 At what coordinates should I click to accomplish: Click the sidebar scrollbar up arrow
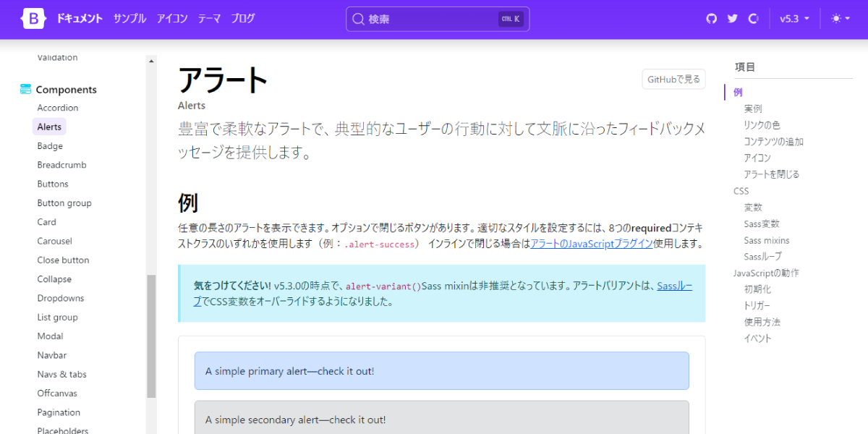[151, 61]
